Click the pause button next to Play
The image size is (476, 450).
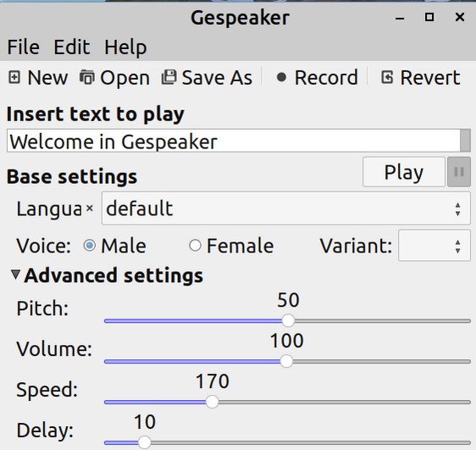coord(459,172)
